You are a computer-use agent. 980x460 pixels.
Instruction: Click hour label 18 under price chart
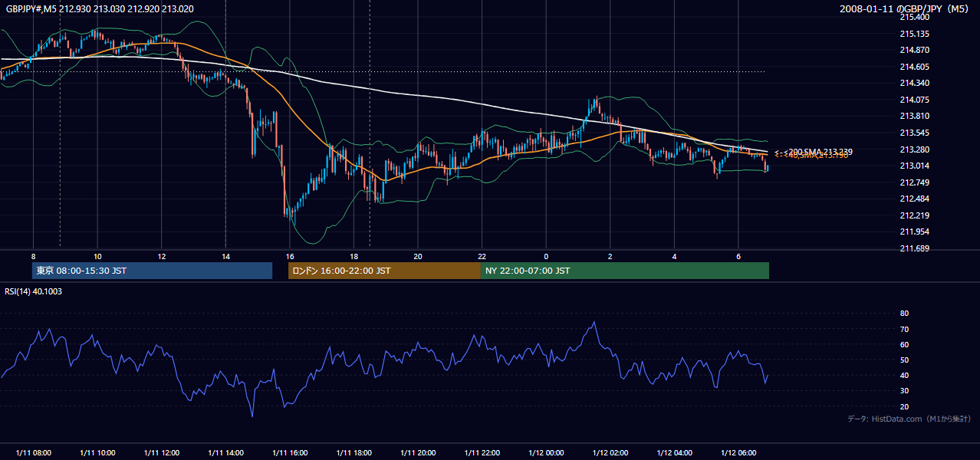pyautogui.click(x=354, y=256)
